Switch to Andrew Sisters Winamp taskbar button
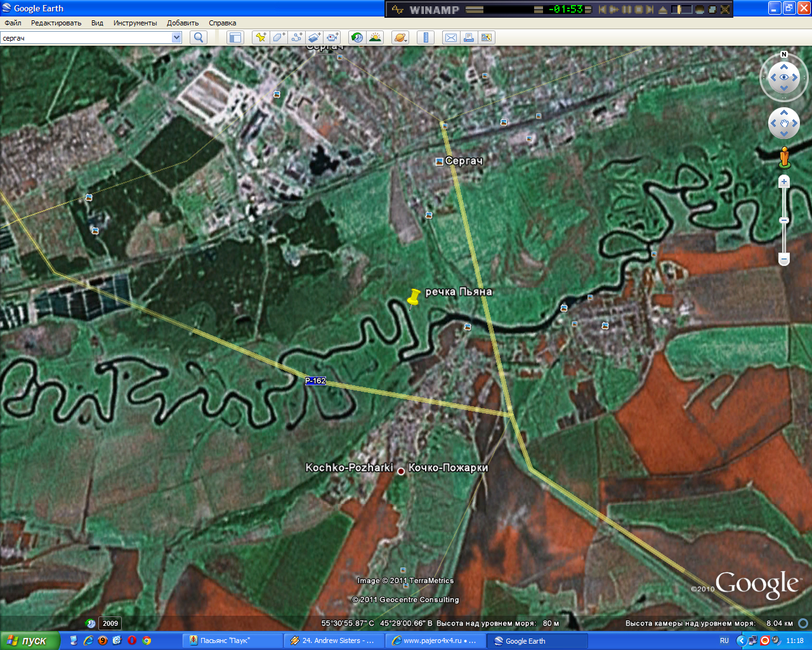 click(x=334, y=640)
